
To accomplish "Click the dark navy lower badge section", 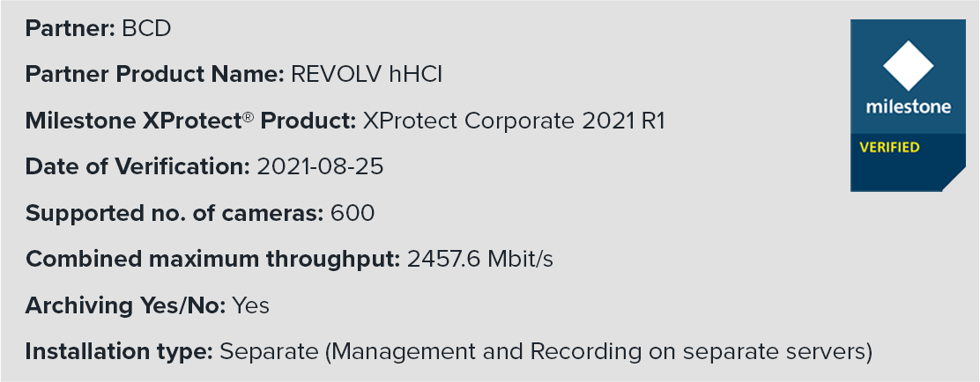I will (x=908, y=162).
